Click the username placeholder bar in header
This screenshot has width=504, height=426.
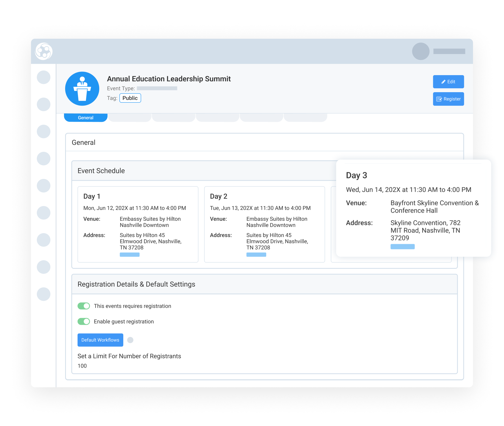click(x=449, y=51)
